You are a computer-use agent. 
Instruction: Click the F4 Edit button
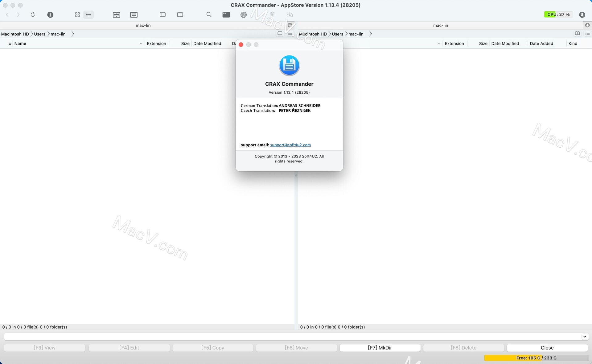129,348
